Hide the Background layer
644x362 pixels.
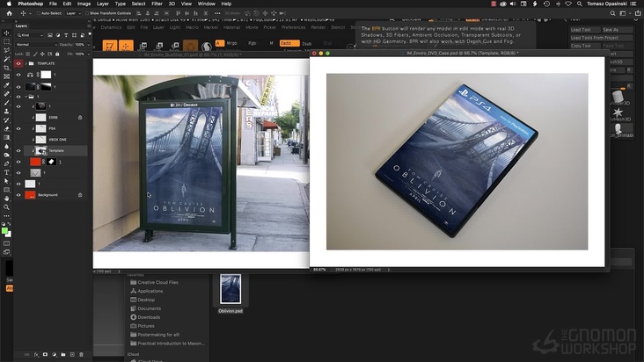coord(18,195)
